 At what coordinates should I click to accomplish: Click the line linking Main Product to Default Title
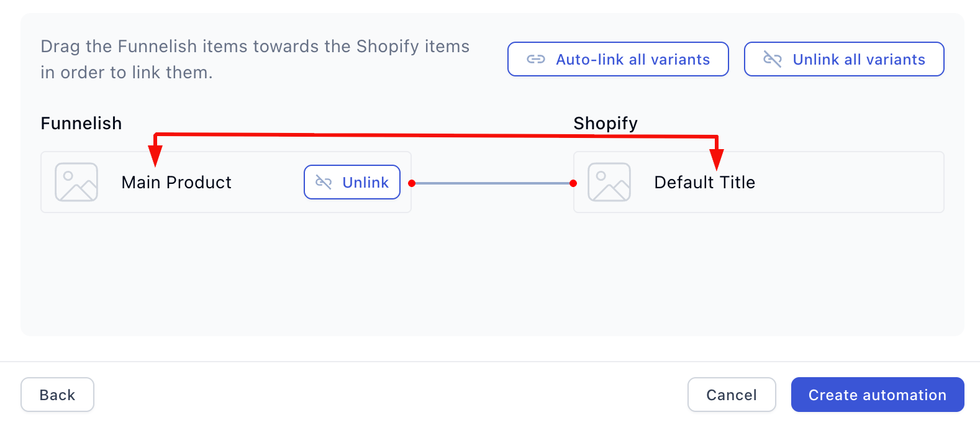click(492, 183)
